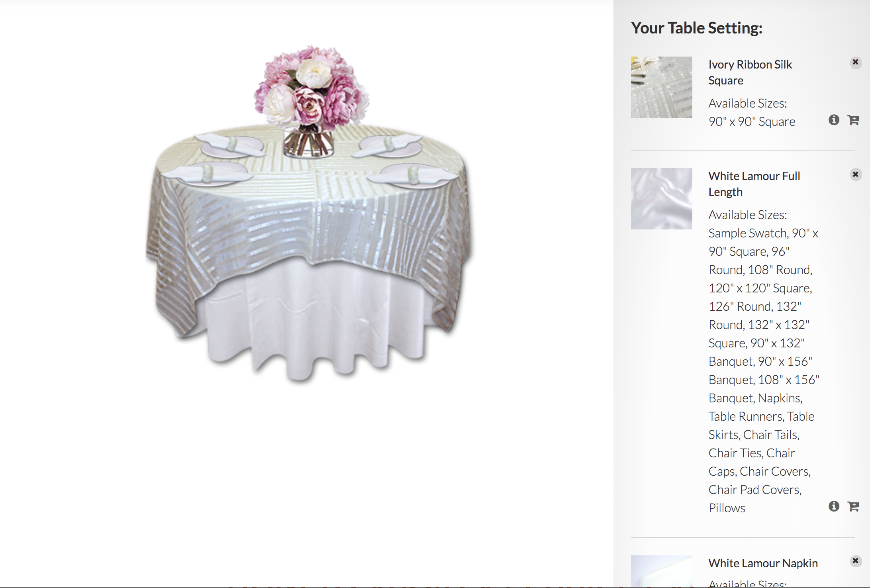Open the Ivory Ribbon Silk Square title link

point(750,73)
